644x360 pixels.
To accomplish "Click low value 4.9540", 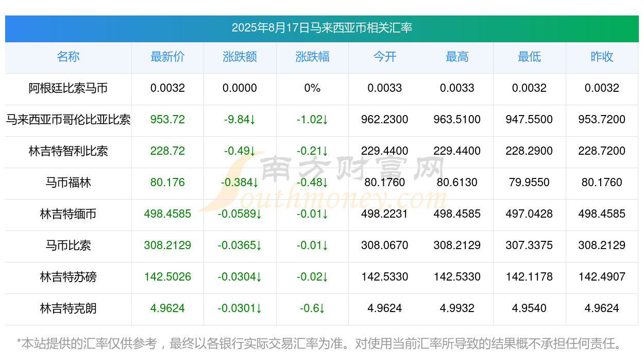I will 529,308.
